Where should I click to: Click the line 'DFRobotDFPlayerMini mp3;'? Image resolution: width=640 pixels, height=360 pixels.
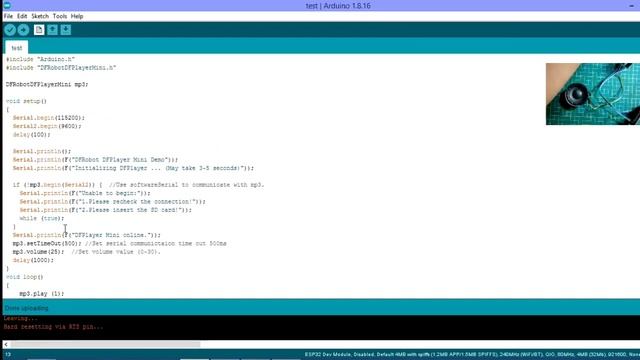(x=47, y=84)
